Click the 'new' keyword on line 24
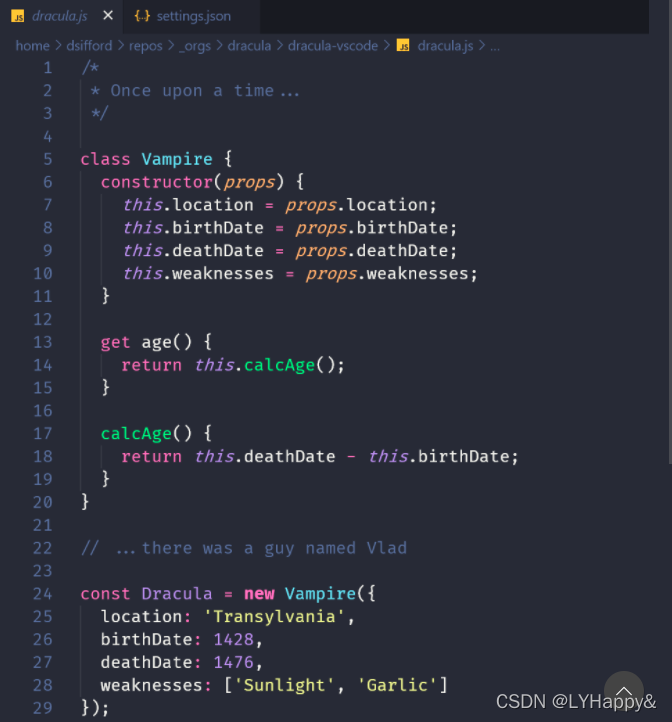 click(259, 594)
